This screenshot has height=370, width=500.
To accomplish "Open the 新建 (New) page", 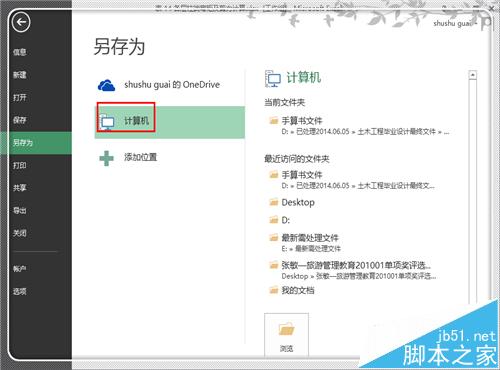I will pos(20,75).
